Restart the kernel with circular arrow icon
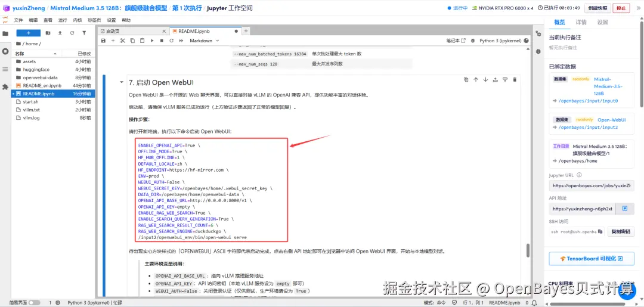Screen dimensions: 644x307 (x=171, y=41)
